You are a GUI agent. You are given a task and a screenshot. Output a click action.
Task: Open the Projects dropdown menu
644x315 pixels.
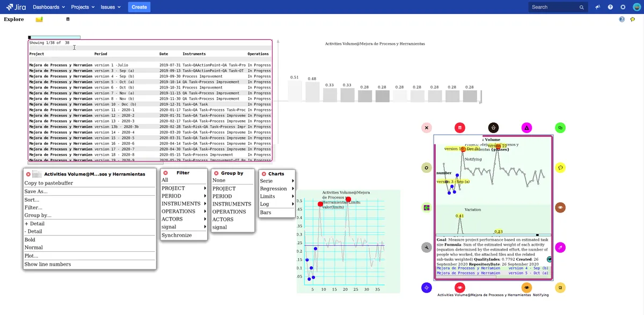83,7
